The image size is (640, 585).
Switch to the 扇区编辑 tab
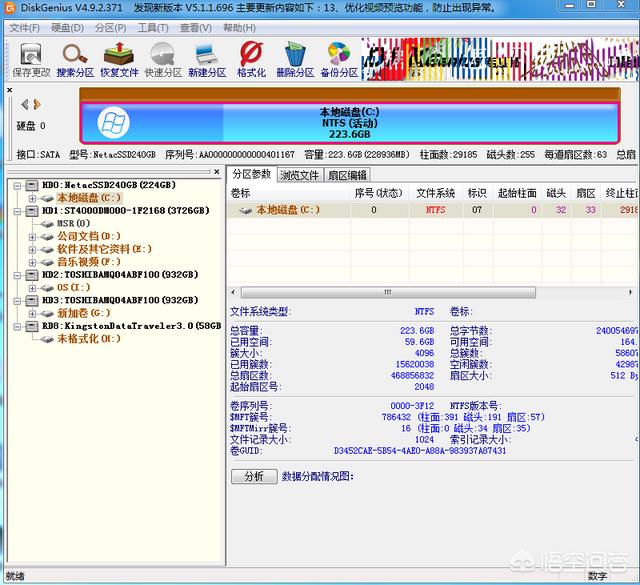click(x=347, y=175)
